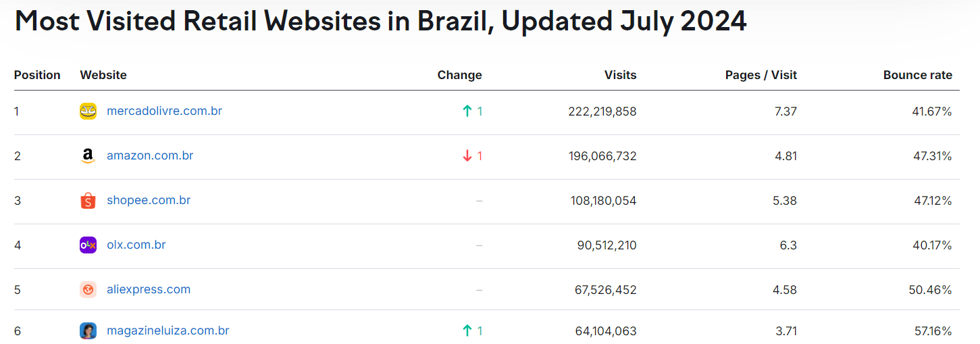Click the Magazine Luiza avatar icon
The height and width of the screenshot is (344, 980).
88,331
